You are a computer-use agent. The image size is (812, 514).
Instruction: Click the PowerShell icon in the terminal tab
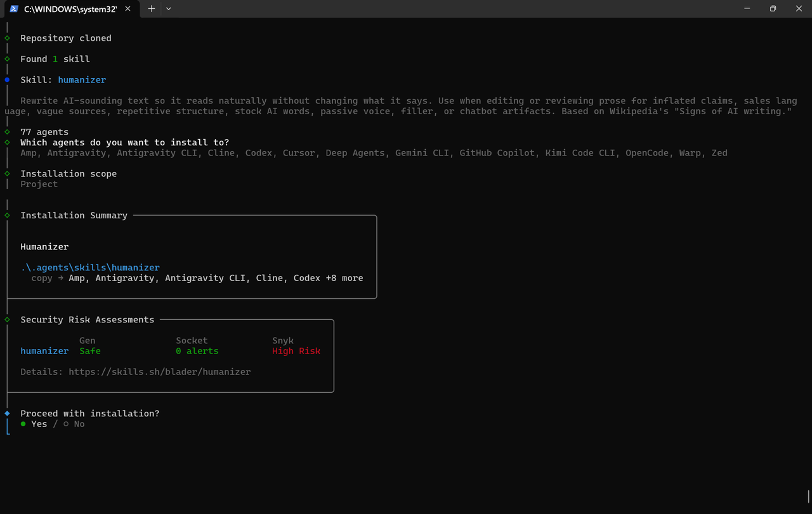click(13, 9)
